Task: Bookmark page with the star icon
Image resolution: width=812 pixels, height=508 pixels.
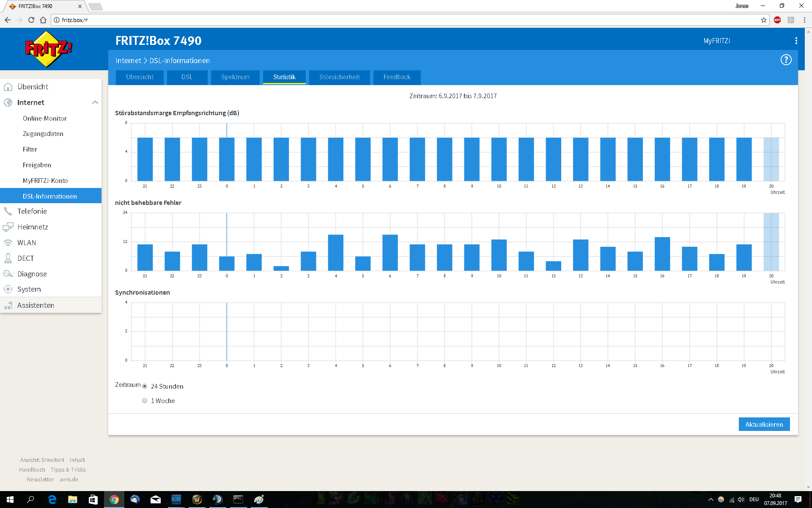Action: pos(764,20)
